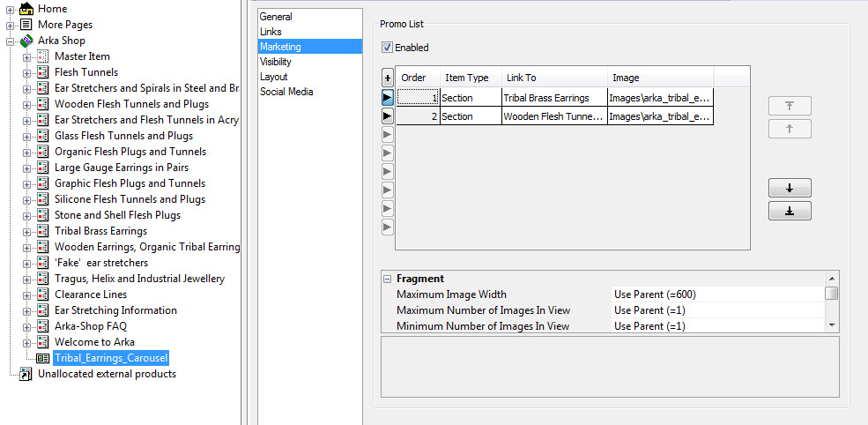Click the Arka Shop icon in the tree

click(26, 41)
